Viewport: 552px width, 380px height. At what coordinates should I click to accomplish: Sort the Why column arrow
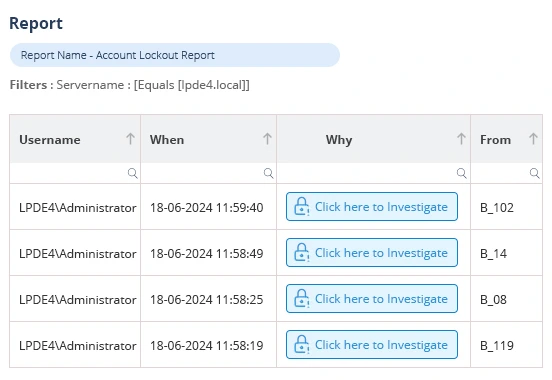click(x=461, y=139)
